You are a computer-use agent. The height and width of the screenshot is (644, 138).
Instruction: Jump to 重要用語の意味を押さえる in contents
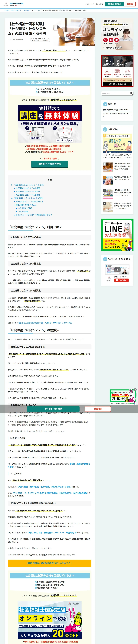pyautogui.click(x=26, y=205)
